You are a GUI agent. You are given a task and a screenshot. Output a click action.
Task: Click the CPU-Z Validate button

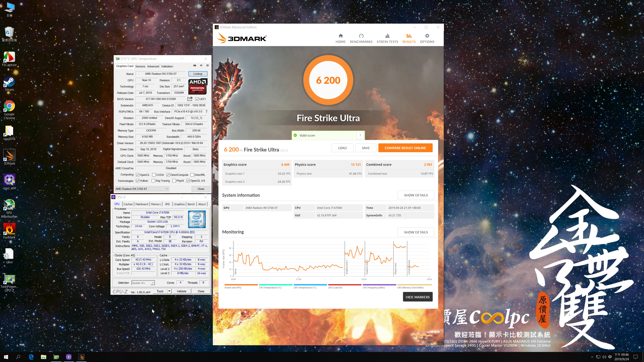coord(181,291)
